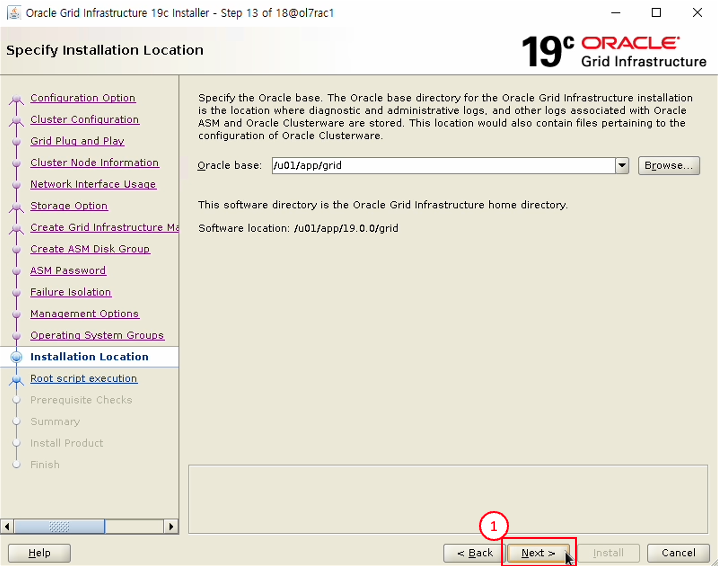Open the Storage Option step

[69, 206]
